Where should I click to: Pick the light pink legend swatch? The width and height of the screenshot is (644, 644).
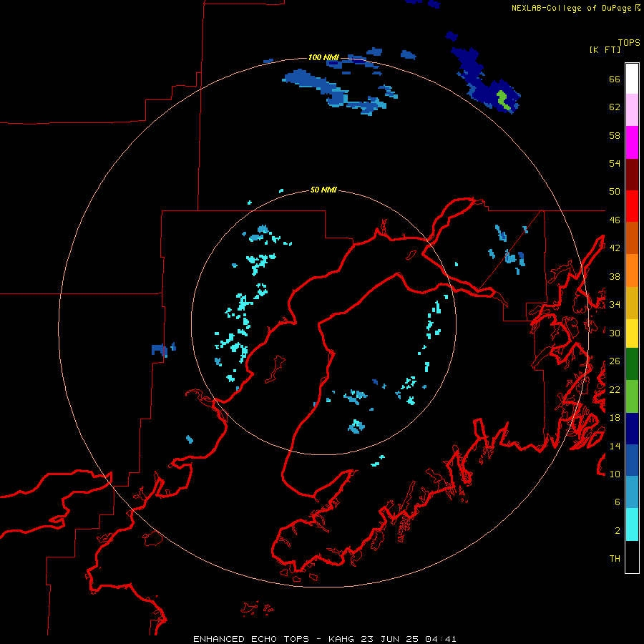(x=632, y=109)
